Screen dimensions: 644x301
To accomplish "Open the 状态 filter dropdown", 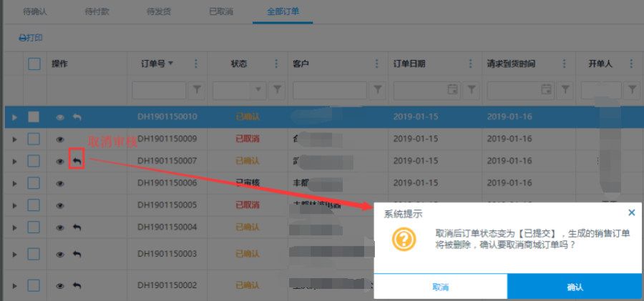I will coord(258,89).
